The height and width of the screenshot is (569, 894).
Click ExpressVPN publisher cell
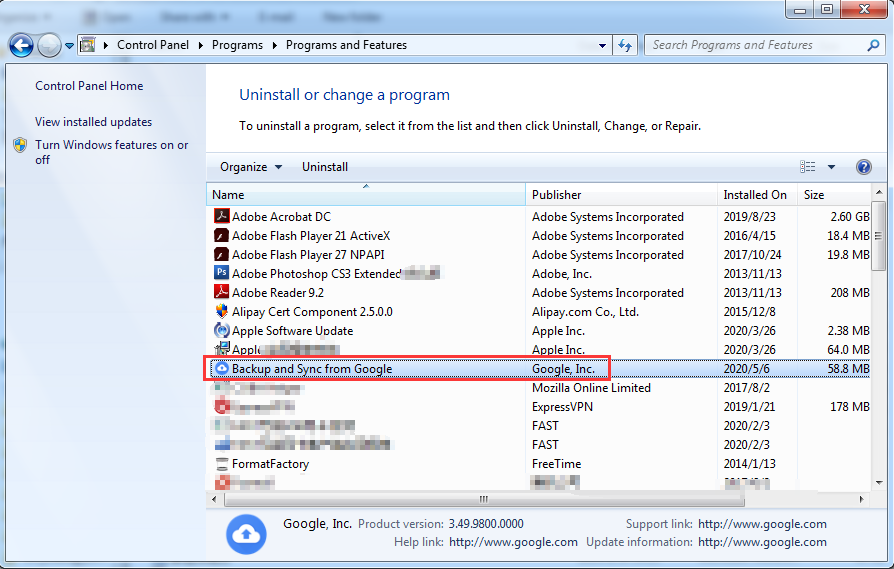click(562, 407)
